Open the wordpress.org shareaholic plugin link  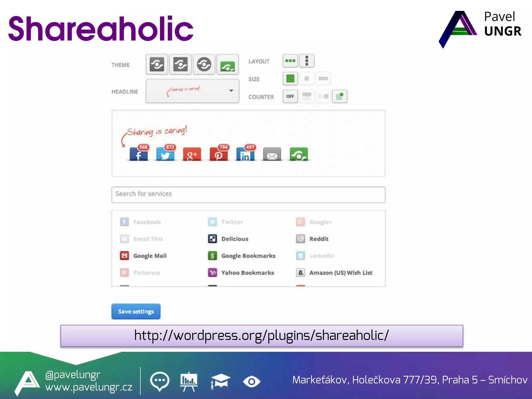(261, 335)
